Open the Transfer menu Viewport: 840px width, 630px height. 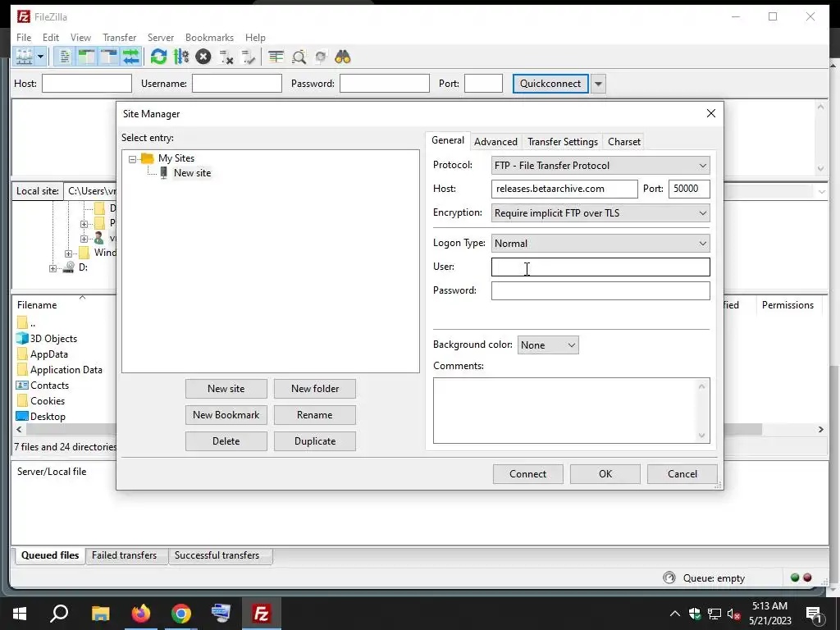point(120,38)
